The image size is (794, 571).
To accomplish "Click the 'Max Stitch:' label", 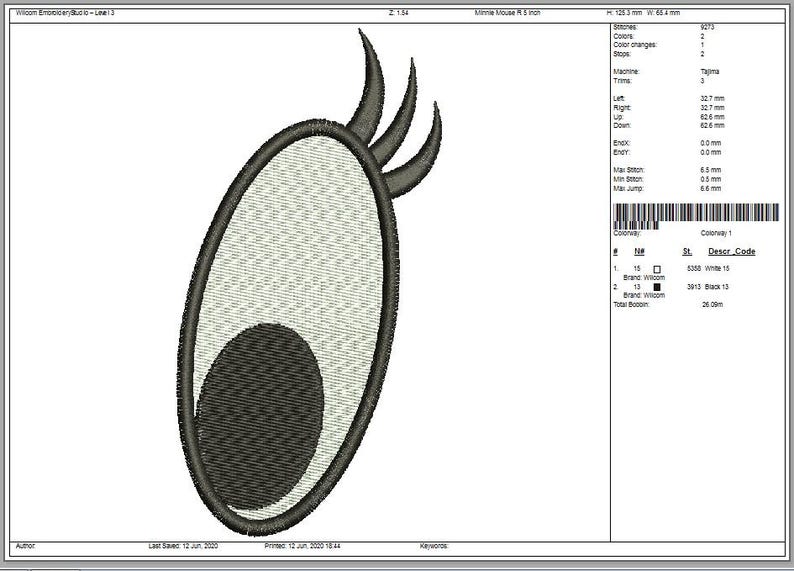I will (629, 170).
